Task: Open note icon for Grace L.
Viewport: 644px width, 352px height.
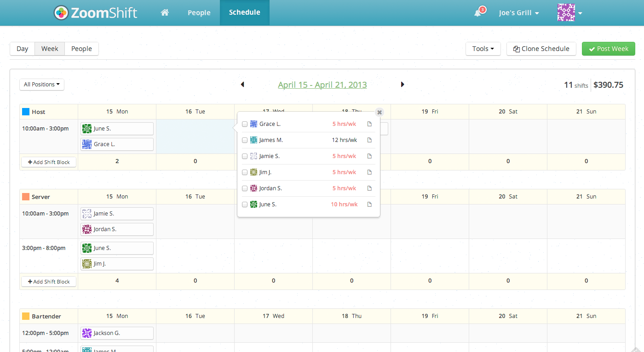Action: 369,124
